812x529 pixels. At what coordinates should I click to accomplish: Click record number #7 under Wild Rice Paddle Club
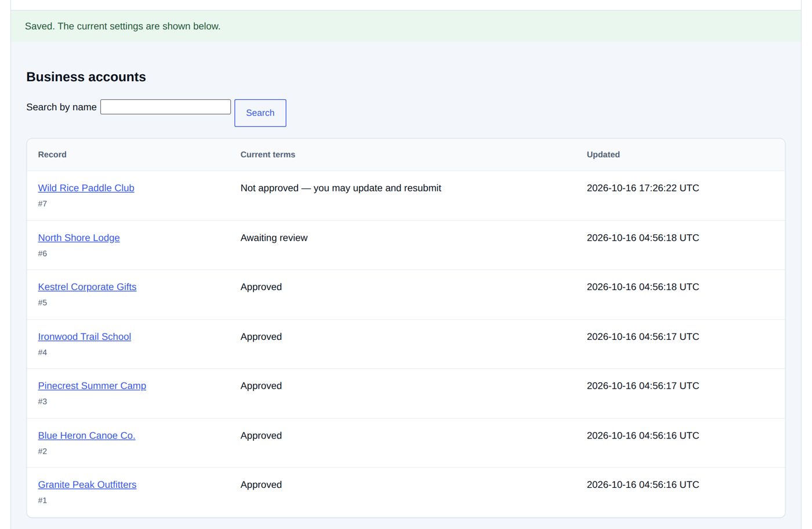[42, 204]
